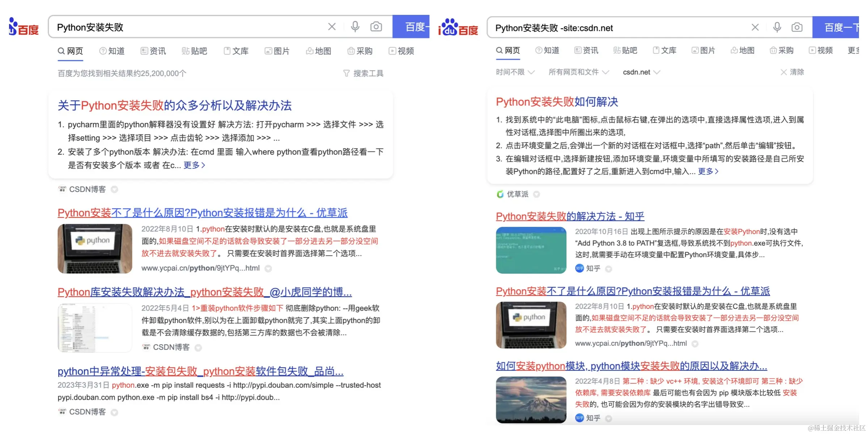Click feedback circle beside right 优草派 source

pyautogui.click(x=537, y=194)
